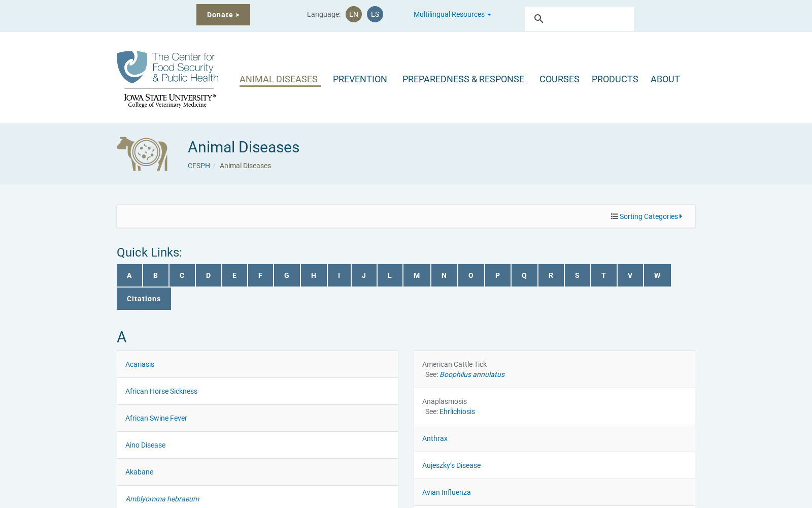Open the Aino Disease link
This screenshot has height=508, width=812.
[145, 445]
